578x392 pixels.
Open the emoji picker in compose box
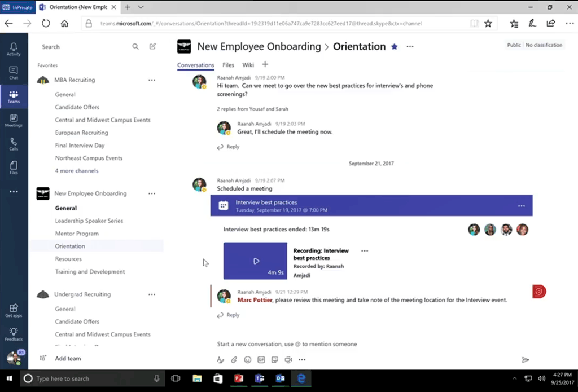(x=248, y=359)
